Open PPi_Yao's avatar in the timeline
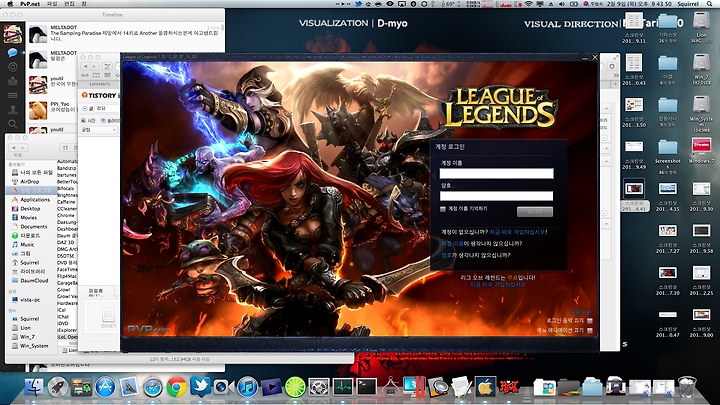720x405 pixels. pos(38,110)
